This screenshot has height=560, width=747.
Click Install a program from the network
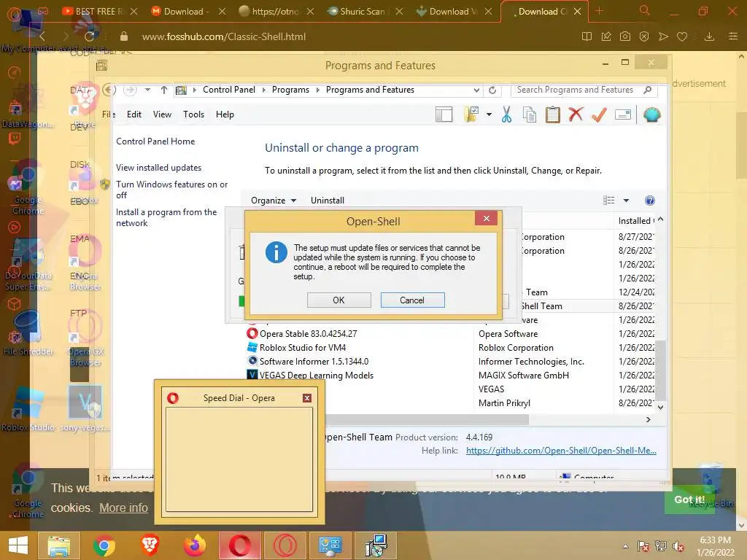coord(166,217)
